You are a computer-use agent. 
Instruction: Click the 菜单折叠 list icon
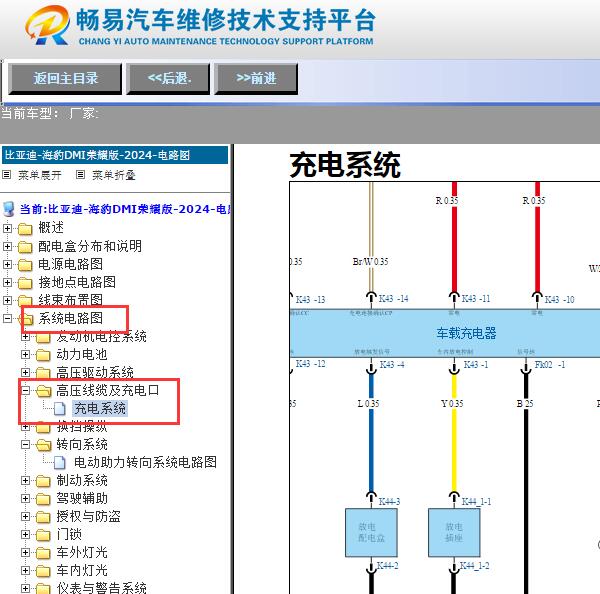pyautogui.click(x=80, y=175)
